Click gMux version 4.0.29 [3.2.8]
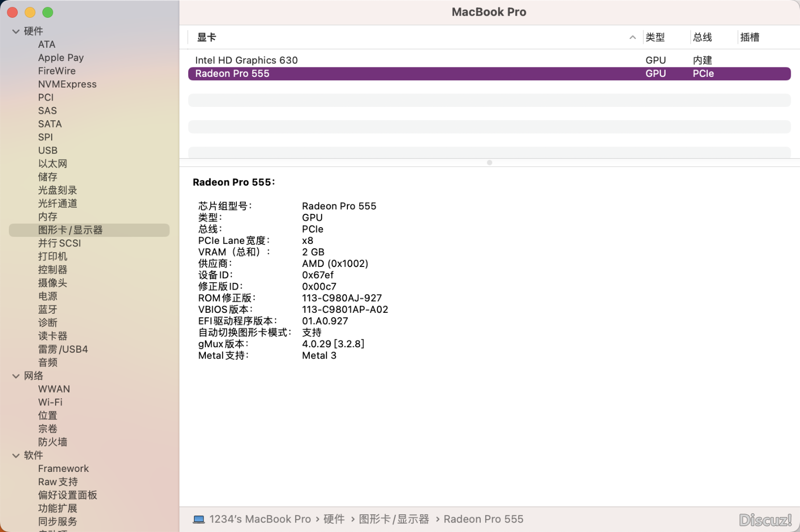The image size is (800, 532). click(333, 344)
